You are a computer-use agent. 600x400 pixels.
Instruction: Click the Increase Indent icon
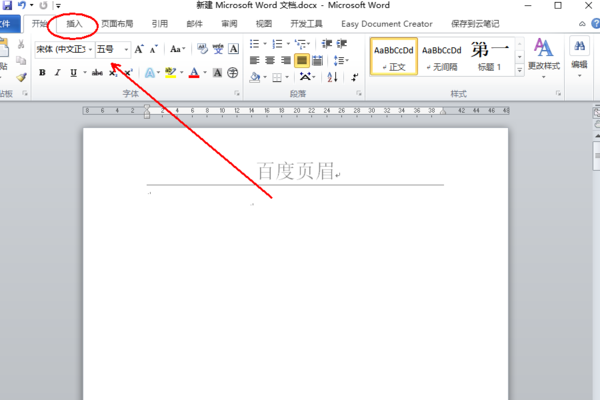click(342, 44)
